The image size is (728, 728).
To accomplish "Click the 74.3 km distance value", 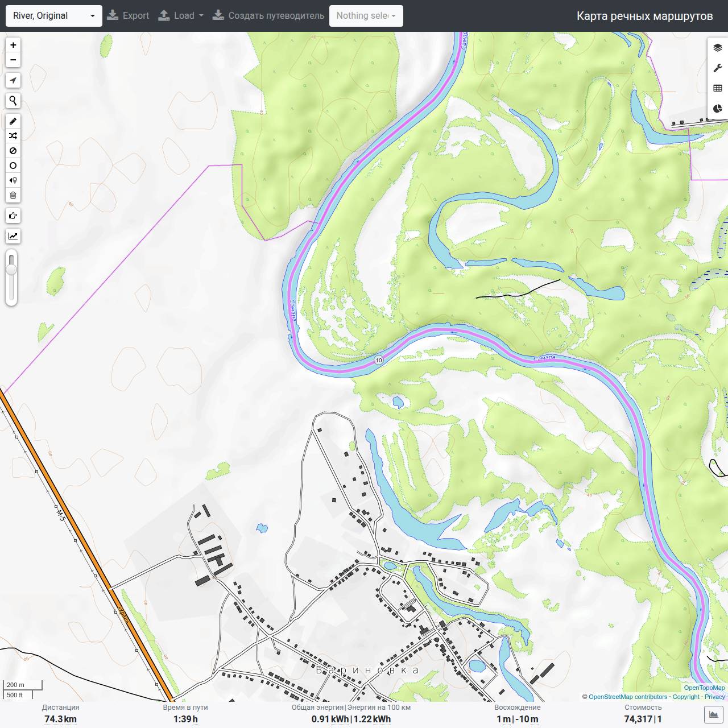I will (x=60, y=719).
